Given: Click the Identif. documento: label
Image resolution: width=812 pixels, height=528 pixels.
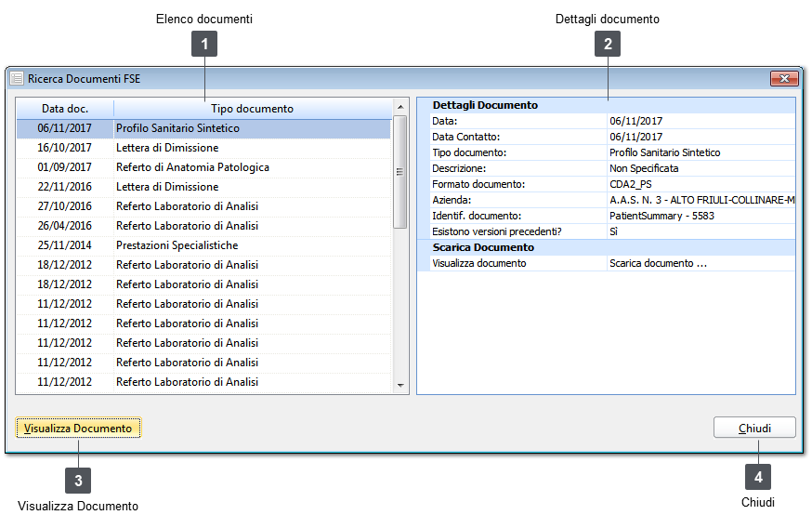Looking at the screenshot, I should tap(477, 216).
